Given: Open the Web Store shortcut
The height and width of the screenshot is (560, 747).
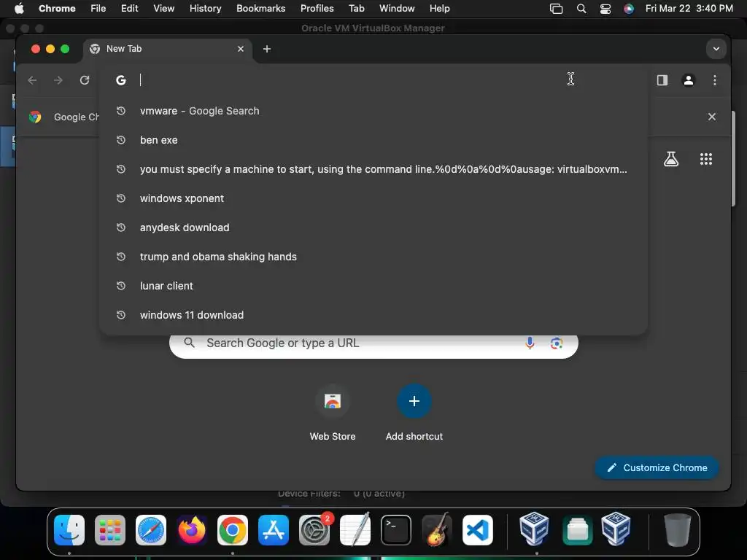Looking at the screenshot, I should click(x=333, y=401).
